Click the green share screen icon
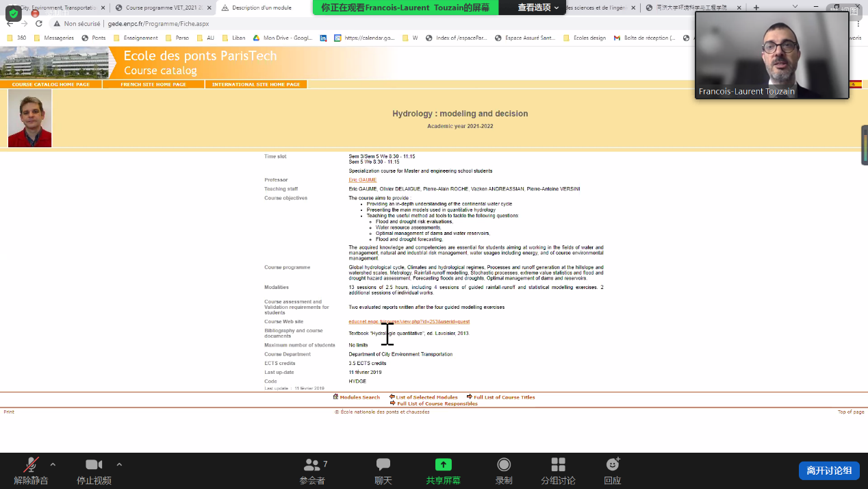Viewport: 868px width, 489px height. point(444,465)
